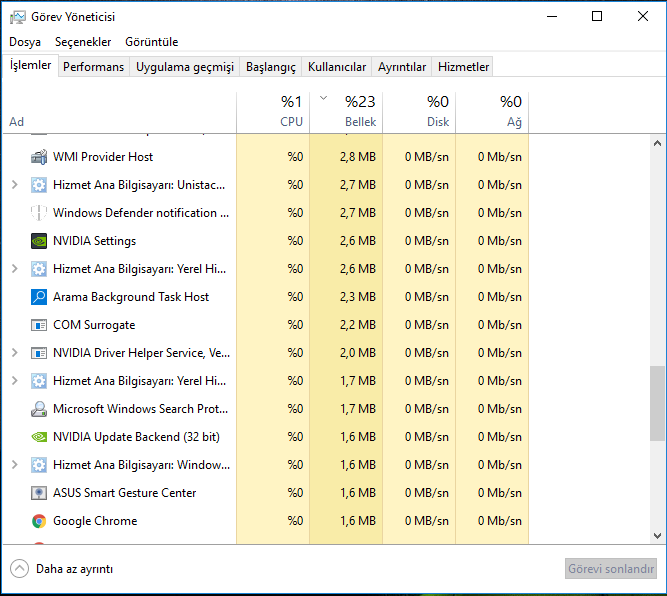Expand the Hizmet Ana Bilgisayarı: Windows row
The width and height of the screenshot is (667, 596).
14,465
